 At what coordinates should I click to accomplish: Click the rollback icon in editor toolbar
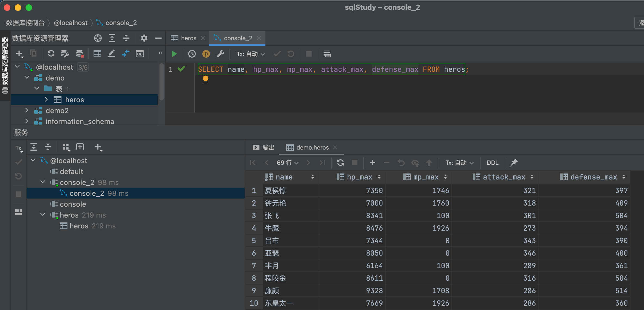point(291,54)
